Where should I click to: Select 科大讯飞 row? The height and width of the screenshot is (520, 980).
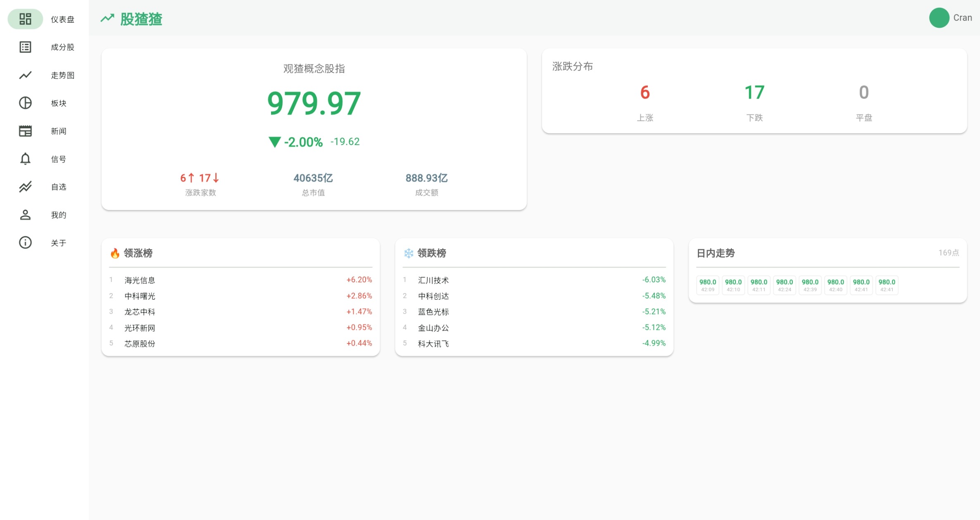[534, 343]
